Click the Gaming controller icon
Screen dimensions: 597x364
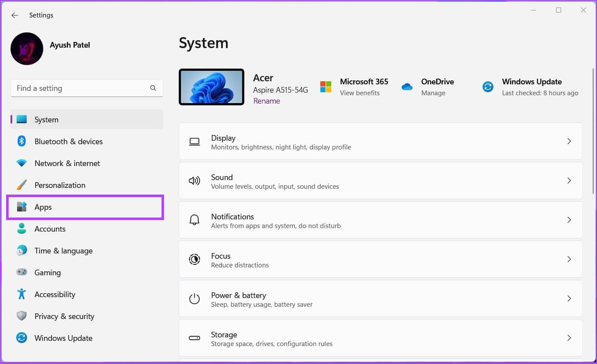pos(21,272)
